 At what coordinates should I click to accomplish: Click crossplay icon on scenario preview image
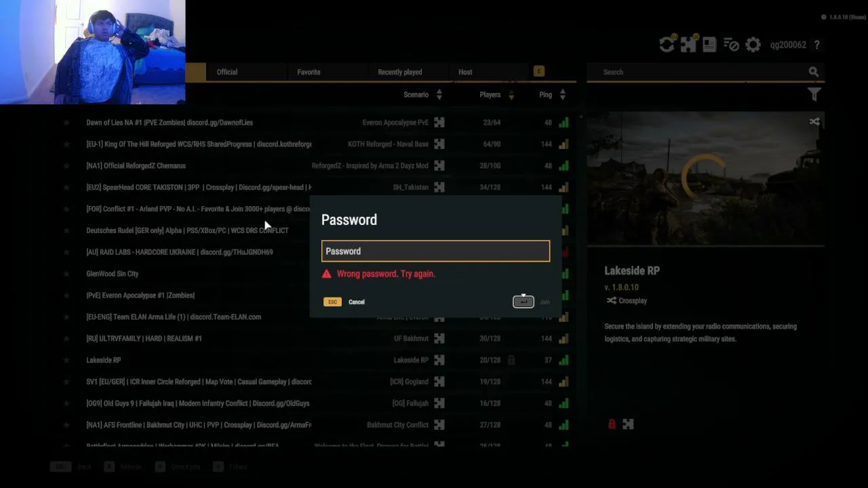(x=814, y=122)
